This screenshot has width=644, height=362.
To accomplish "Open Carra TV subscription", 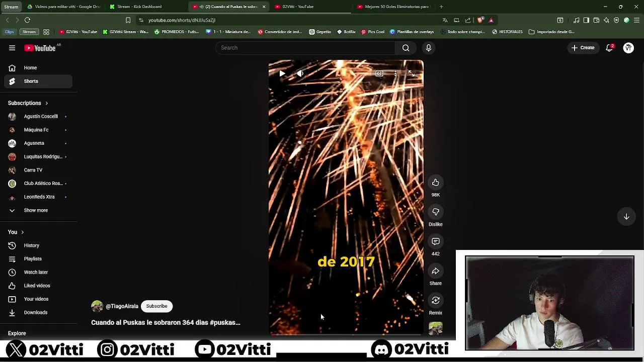I will [x=38, y=170].
